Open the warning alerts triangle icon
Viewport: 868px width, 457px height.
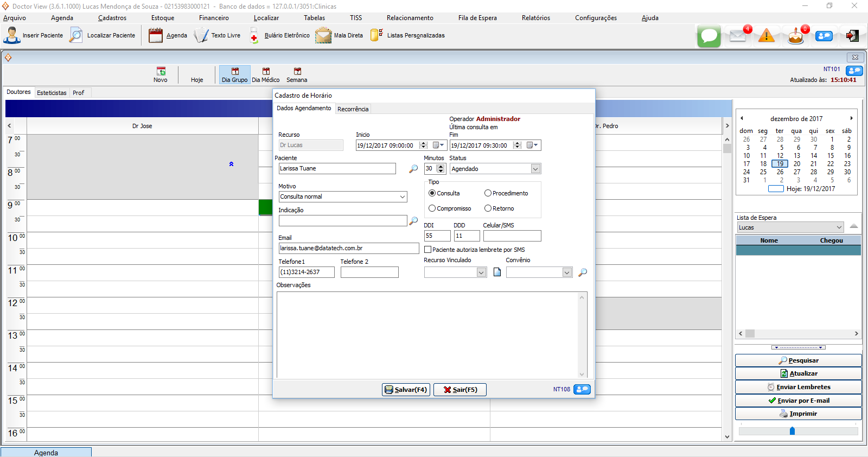[766, 36]
